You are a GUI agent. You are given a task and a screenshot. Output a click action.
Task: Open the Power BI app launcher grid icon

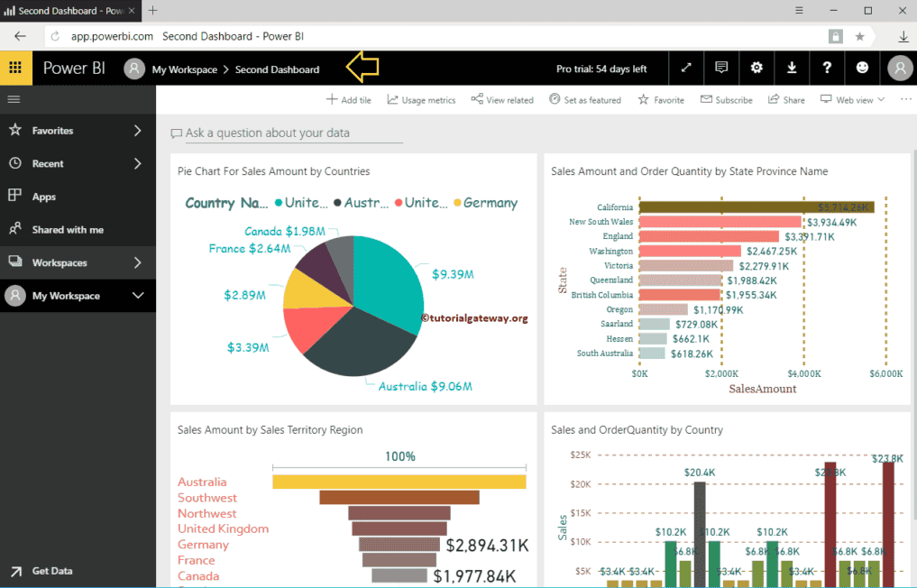(14, 68)
